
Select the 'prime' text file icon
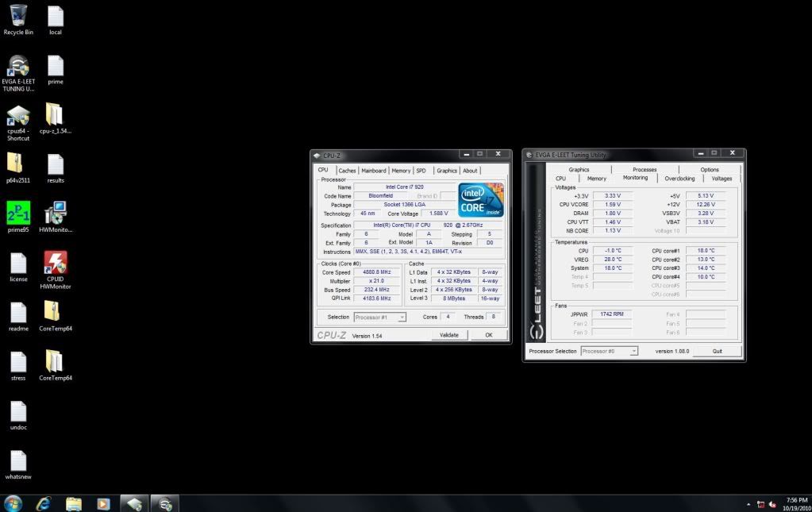point(56,69)
